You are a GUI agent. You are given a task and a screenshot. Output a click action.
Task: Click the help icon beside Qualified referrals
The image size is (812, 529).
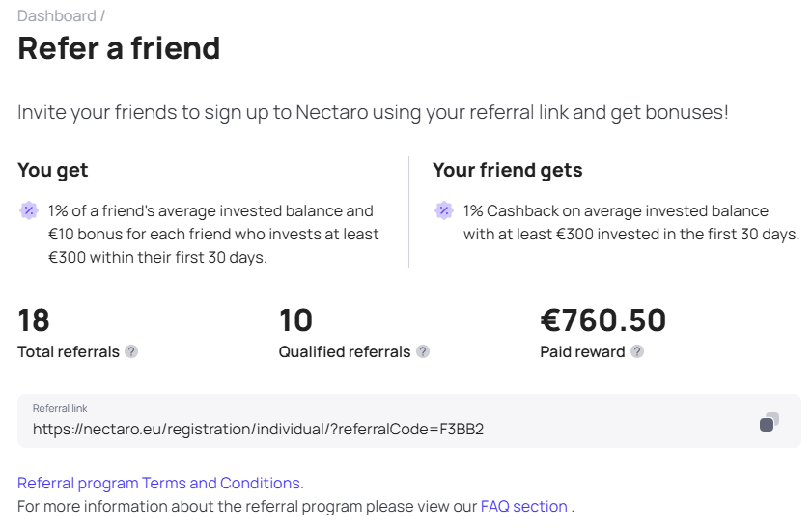coord(423,351)
